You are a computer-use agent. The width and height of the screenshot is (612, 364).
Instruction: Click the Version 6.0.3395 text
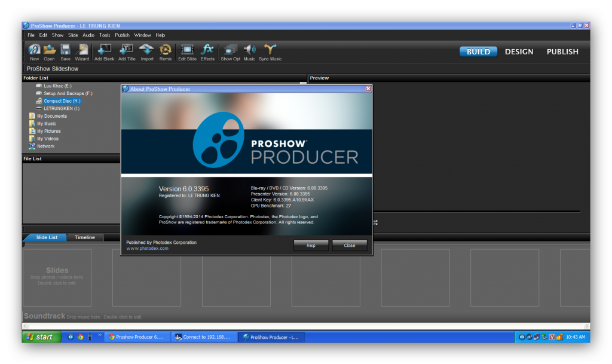(183, 189)
